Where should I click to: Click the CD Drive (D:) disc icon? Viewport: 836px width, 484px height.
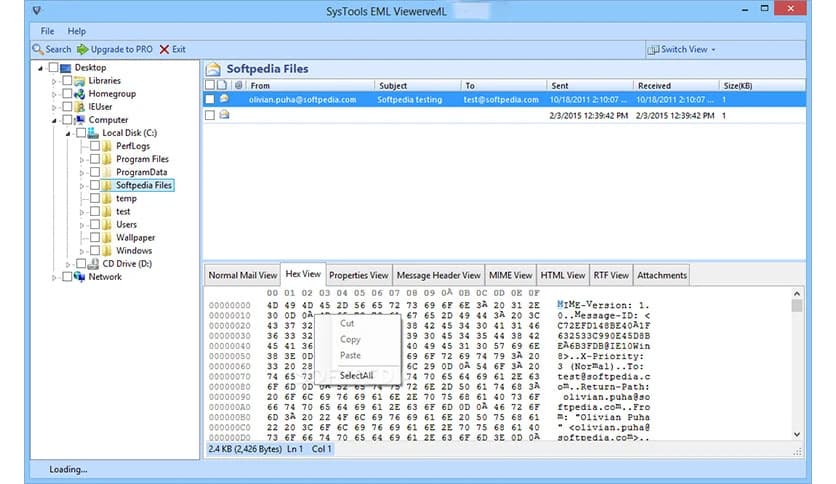[x=93, y=264]
